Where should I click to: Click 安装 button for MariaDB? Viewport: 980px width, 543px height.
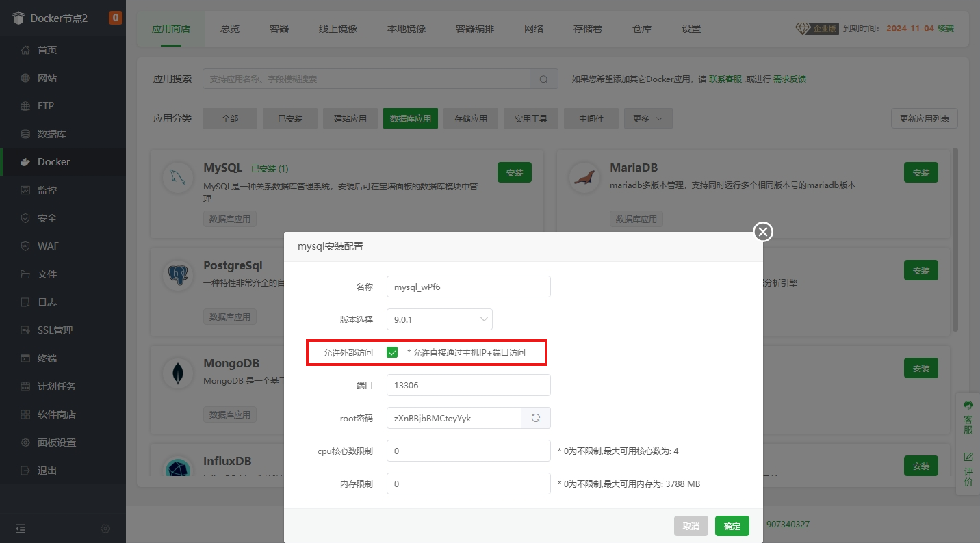921,172
